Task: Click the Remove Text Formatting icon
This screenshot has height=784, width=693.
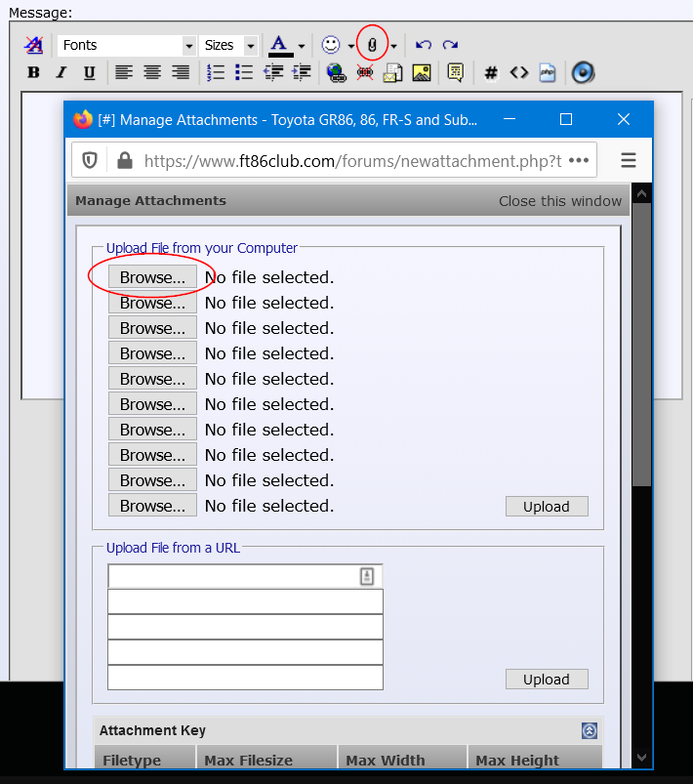Action: point(34,45)
